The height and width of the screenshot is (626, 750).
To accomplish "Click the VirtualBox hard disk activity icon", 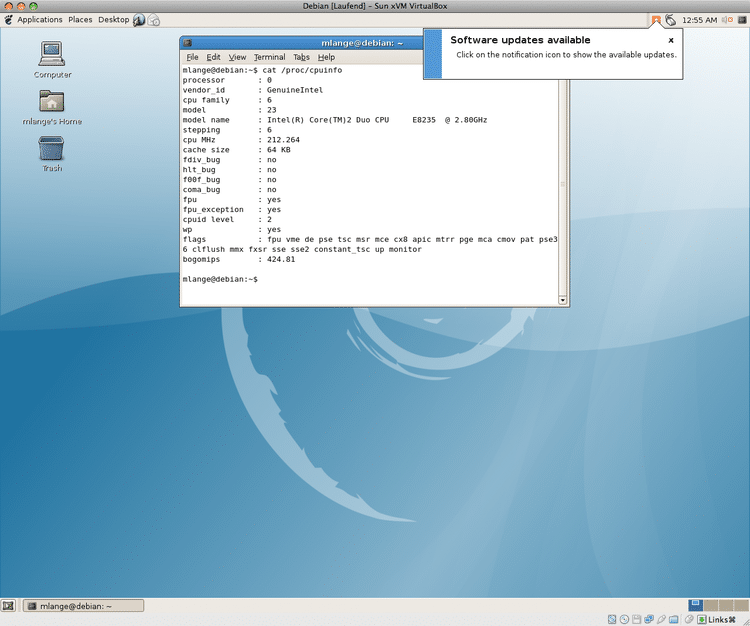I will 612,620.
